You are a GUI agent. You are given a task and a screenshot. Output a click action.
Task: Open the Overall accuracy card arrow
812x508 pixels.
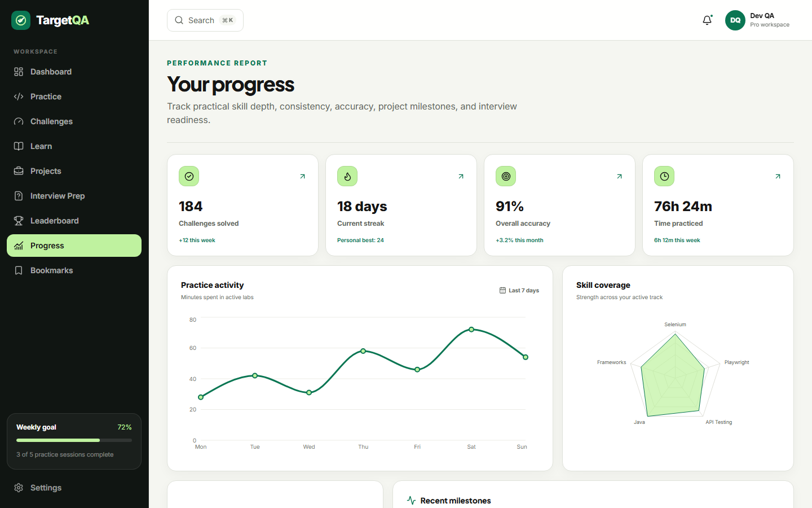click(619, 177)
